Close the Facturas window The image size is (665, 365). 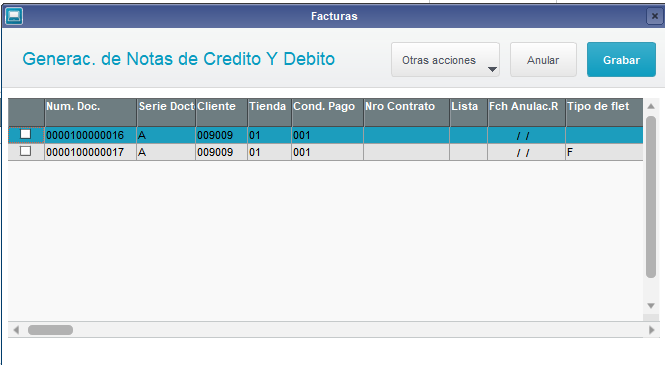pos(655,16)
